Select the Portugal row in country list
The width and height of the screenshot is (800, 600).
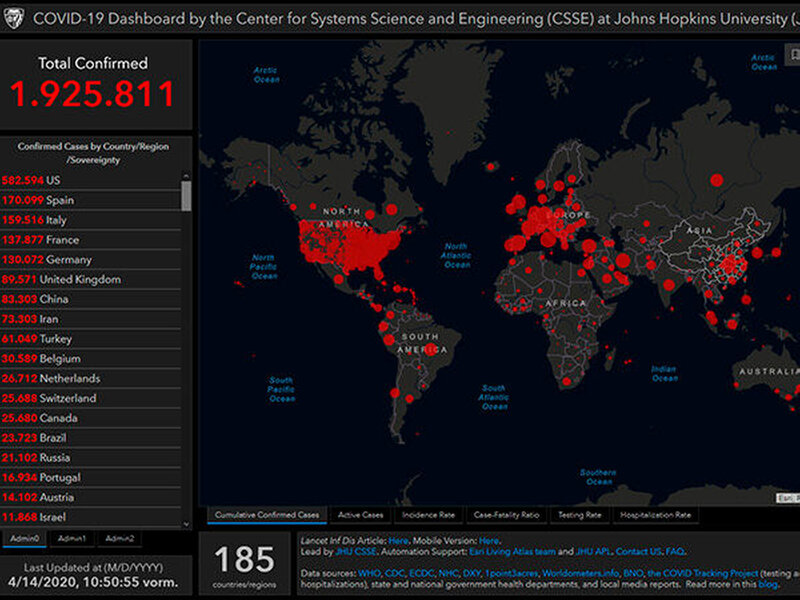91,478
